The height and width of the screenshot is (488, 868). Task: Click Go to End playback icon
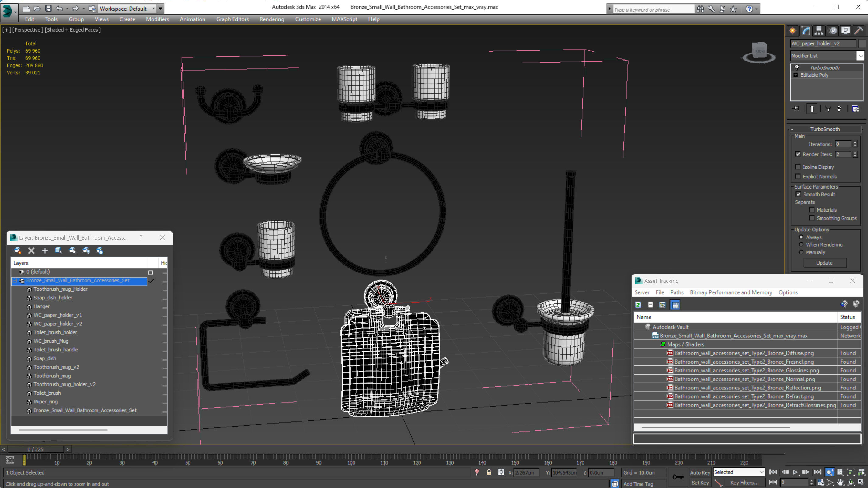[818, 472]
